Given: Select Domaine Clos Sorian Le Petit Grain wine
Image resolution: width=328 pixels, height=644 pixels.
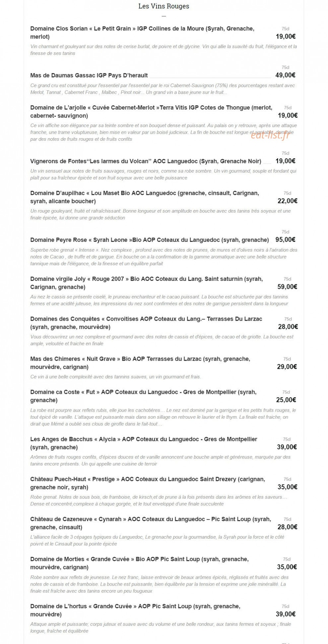Looking at the screenshot, I should (142, 32).
